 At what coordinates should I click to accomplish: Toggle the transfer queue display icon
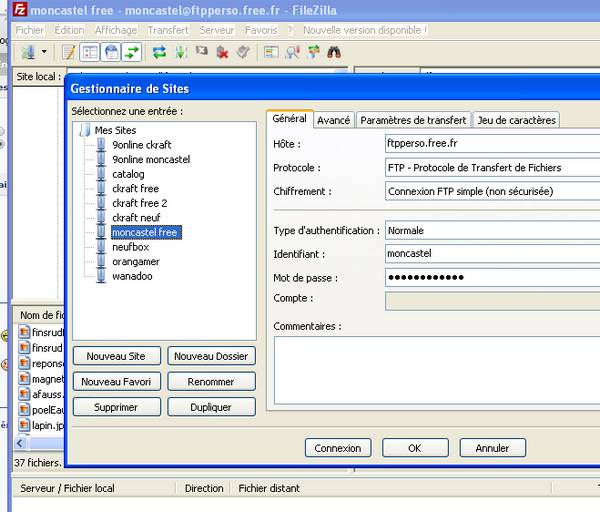pos(132,52)
